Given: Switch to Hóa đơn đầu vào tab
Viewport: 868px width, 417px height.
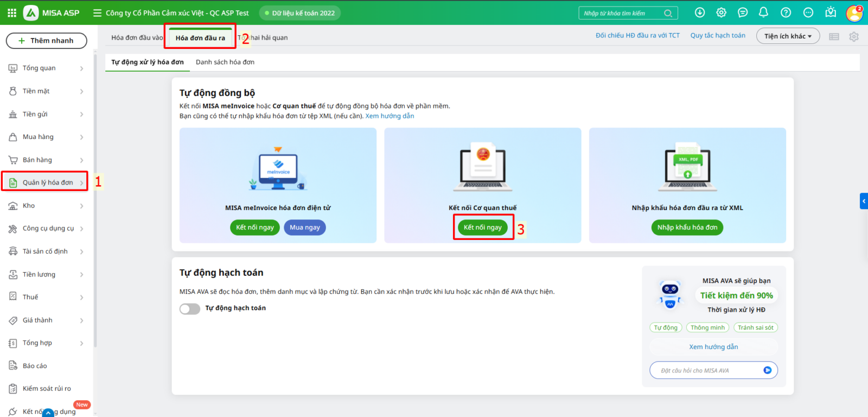Looking at the screenshot, I should tap(137, 38).
